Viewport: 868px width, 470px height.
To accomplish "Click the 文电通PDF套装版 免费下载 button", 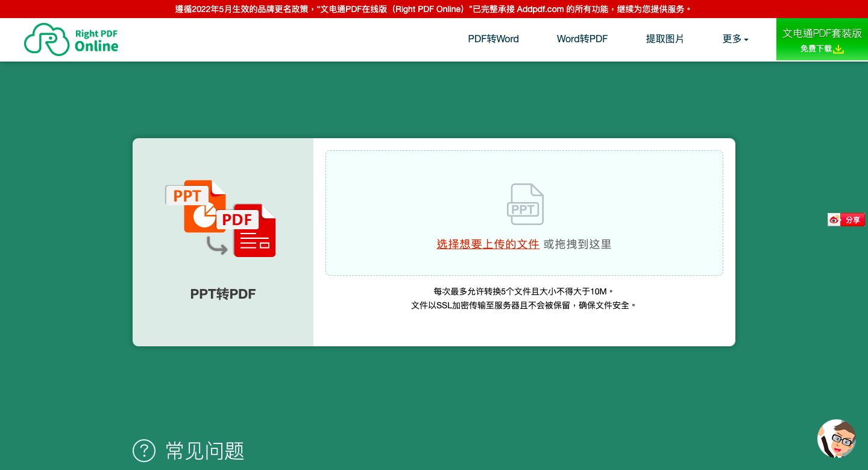I will (x=821, y=39).
